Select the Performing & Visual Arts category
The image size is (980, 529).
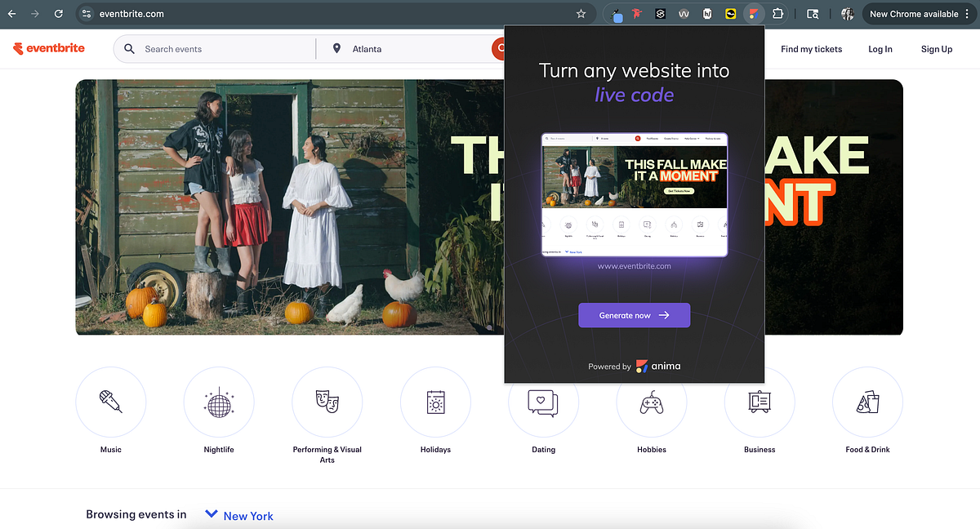[x=327, y=402]
